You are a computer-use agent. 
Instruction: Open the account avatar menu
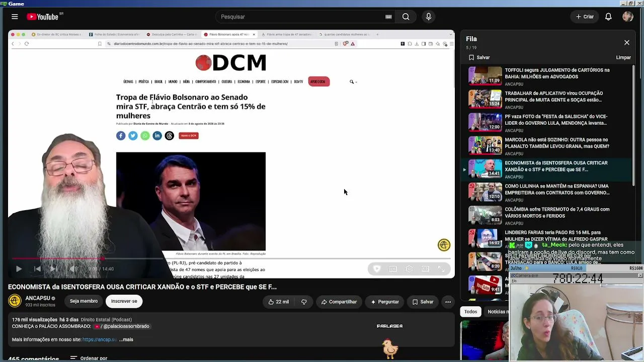point(627,17)
